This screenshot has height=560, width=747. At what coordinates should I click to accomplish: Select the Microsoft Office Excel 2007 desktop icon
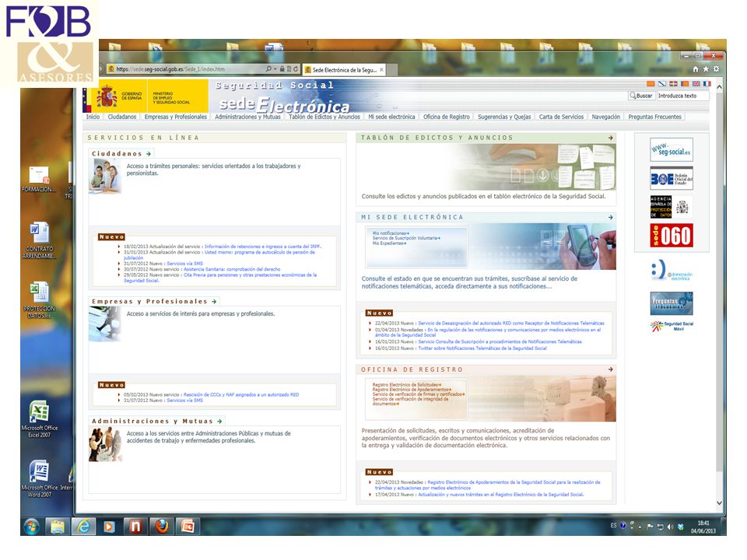click(39, 419)
